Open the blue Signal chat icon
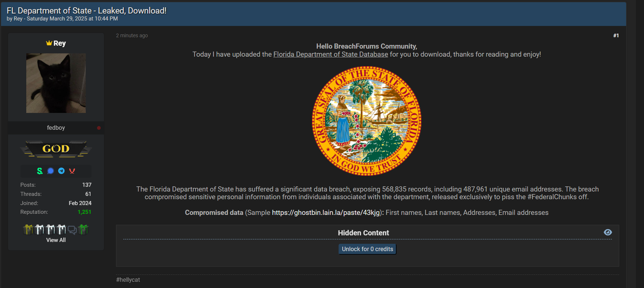Viewport: 644px width, 288px height. click(51, 171)
